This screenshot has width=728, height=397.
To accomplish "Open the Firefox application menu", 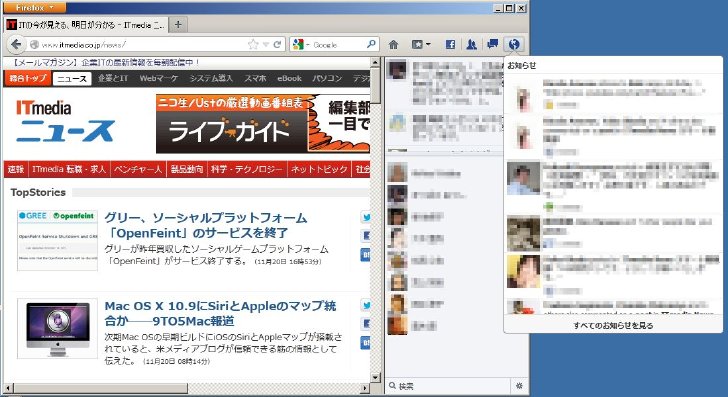I will point(34,7).
